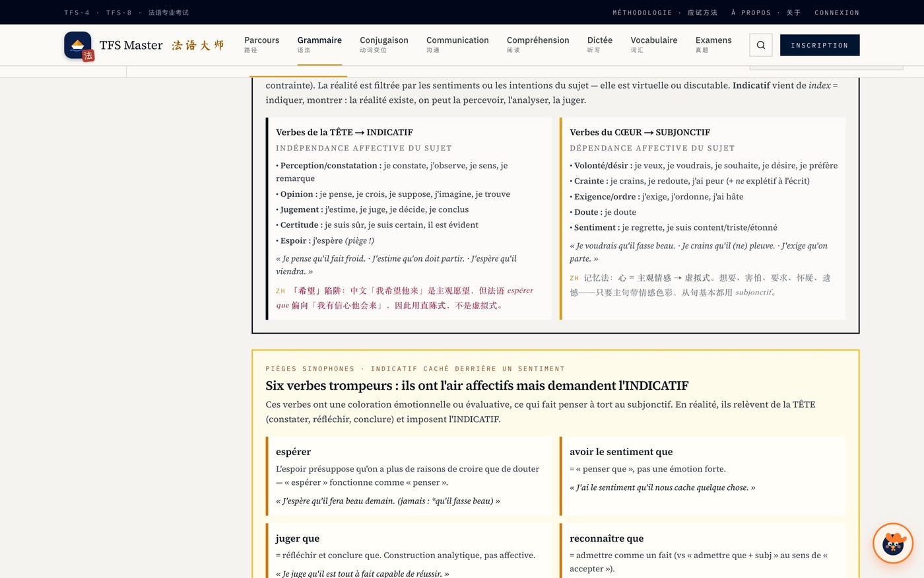Open the Dictée section
Viewport: 924px width, 578px height.
point(600,44)
